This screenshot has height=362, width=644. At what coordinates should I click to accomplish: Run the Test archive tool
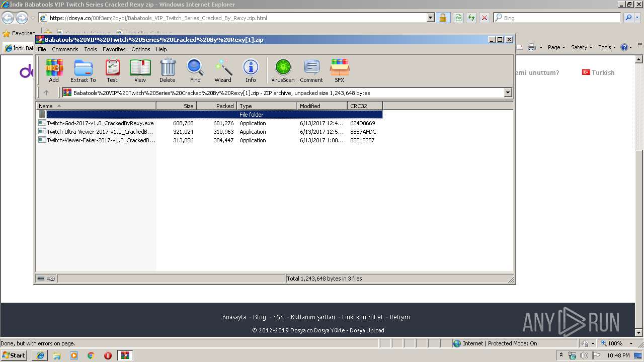(112, 71)
